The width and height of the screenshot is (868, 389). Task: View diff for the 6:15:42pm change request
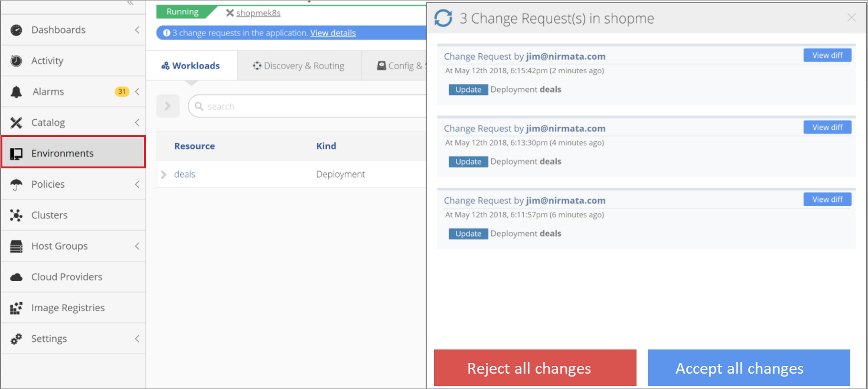coord(827,55)
